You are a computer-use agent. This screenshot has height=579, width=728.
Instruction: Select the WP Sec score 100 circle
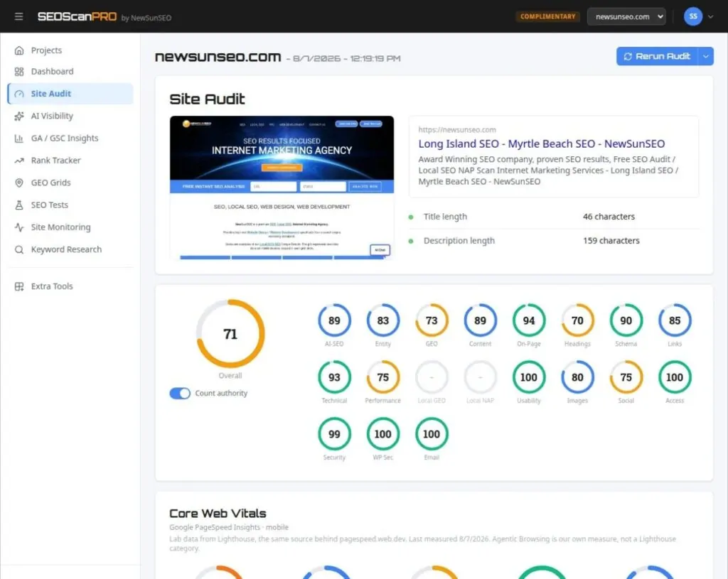coord(383,434)
